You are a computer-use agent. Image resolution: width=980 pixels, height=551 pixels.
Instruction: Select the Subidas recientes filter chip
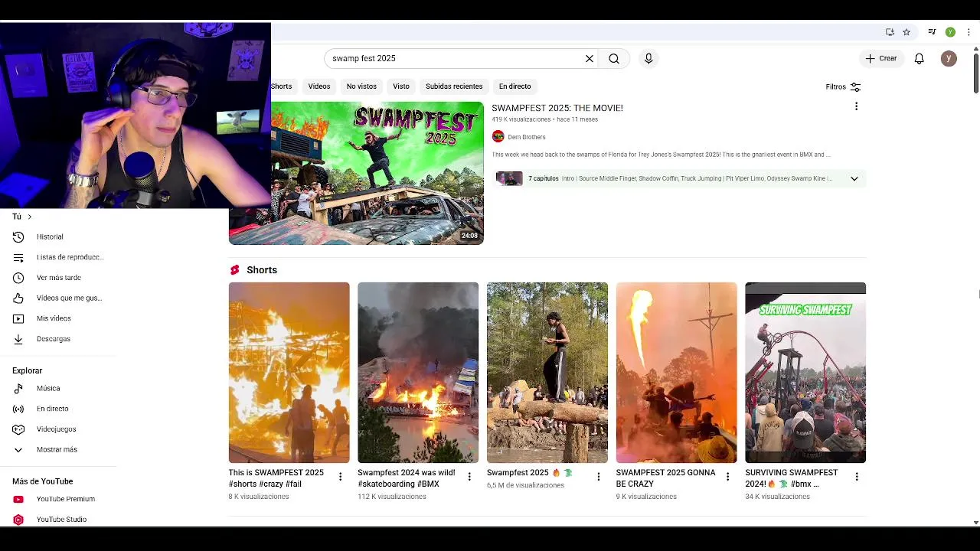pyautogui.click(x=454, y=86)
